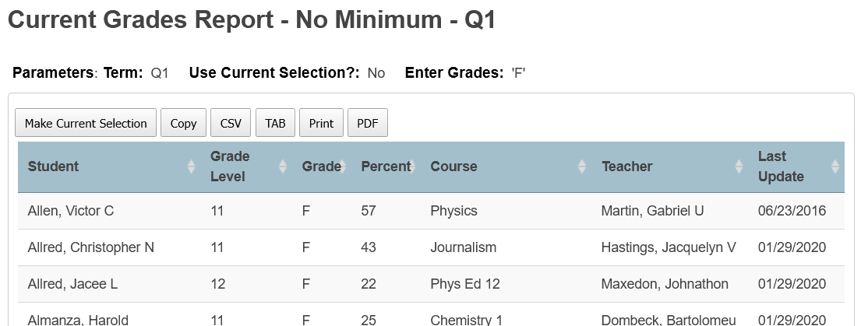The image size is (868, 326).
Task: Select the Allred, Jacee L row
Action: click(x=431, y=284)
